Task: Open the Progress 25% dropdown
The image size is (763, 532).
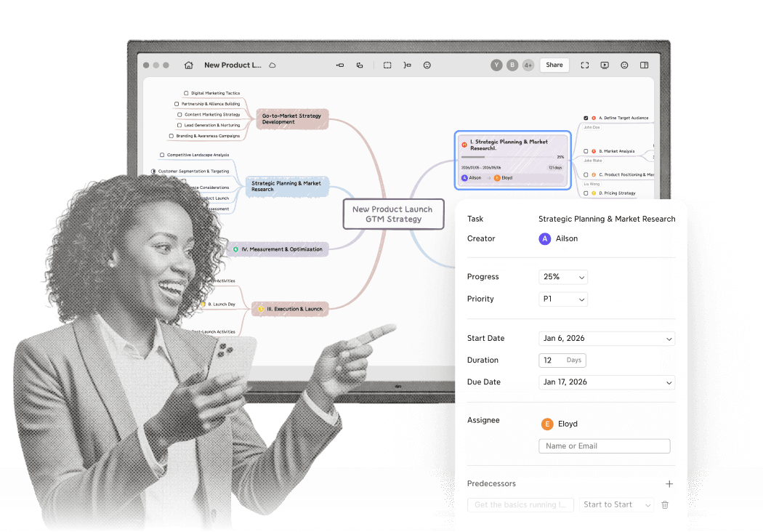Action: tap(563, 277)
